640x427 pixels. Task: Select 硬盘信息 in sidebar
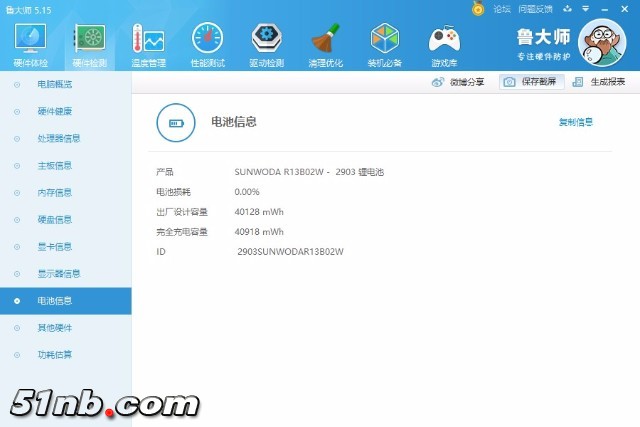click(x=66, y=220)
